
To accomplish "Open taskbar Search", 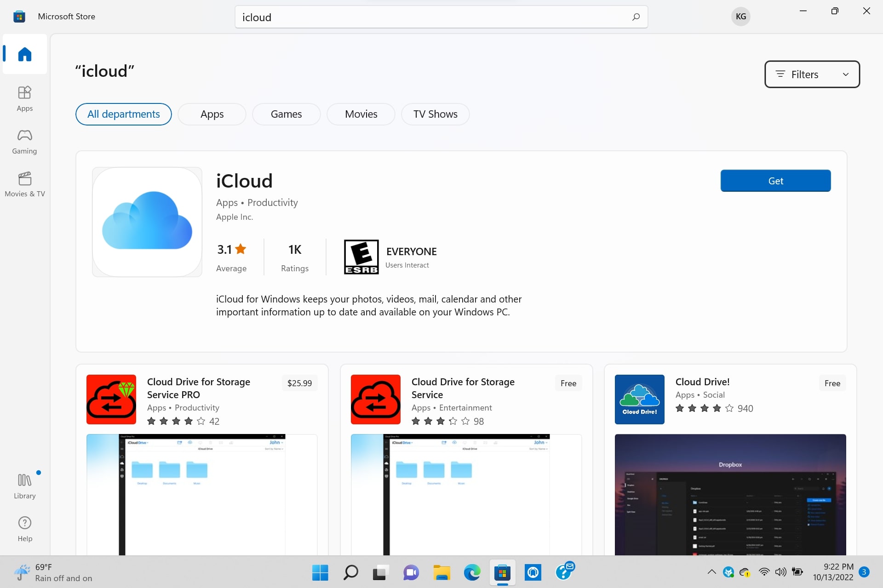I will [350, 572].
